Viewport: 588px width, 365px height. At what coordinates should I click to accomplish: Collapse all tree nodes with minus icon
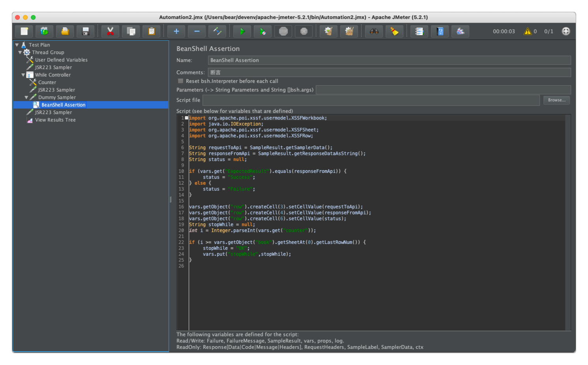pos(197,31)
